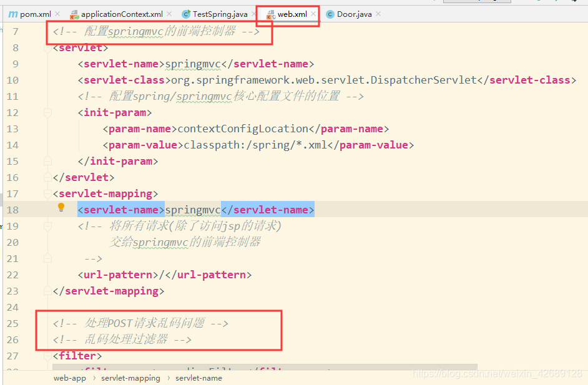Collapse the servlet tag fold on line 8

tap(47, 48)
